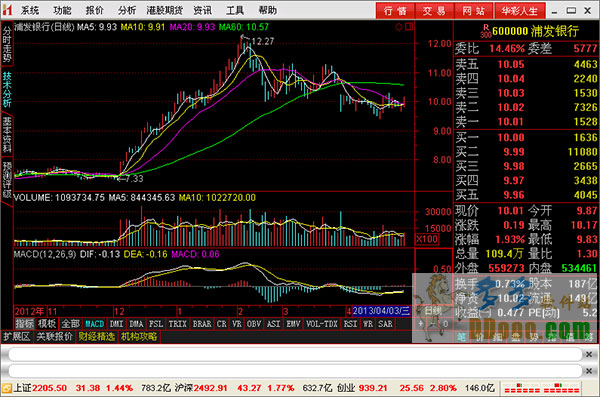Screen dimensions: 600x397
Task: Click the 华彩人生 button
Action: 520,11
